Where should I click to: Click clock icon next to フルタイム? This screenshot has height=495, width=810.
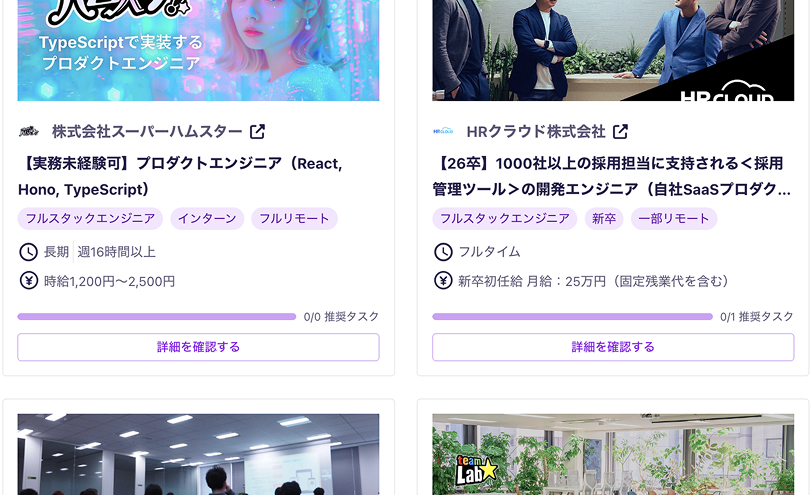click(x=443, y=252)
